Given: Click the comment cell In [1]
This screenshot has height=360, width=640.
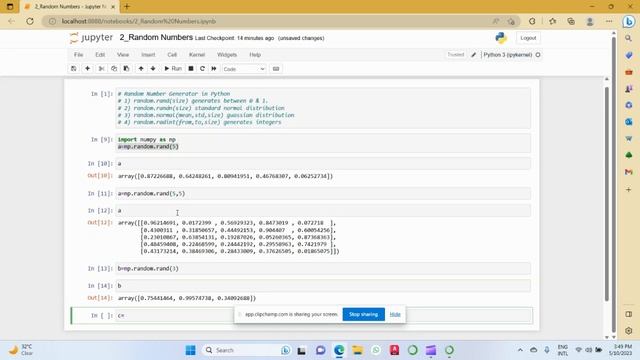Looking at the screenshot, I should pyautogui.click(x=323, y=108).
